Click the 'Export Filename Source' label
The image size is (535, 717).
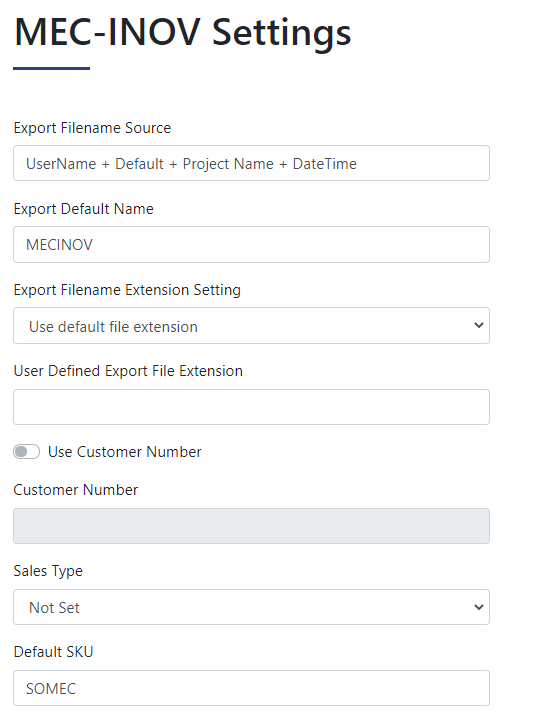coord(92,128)
